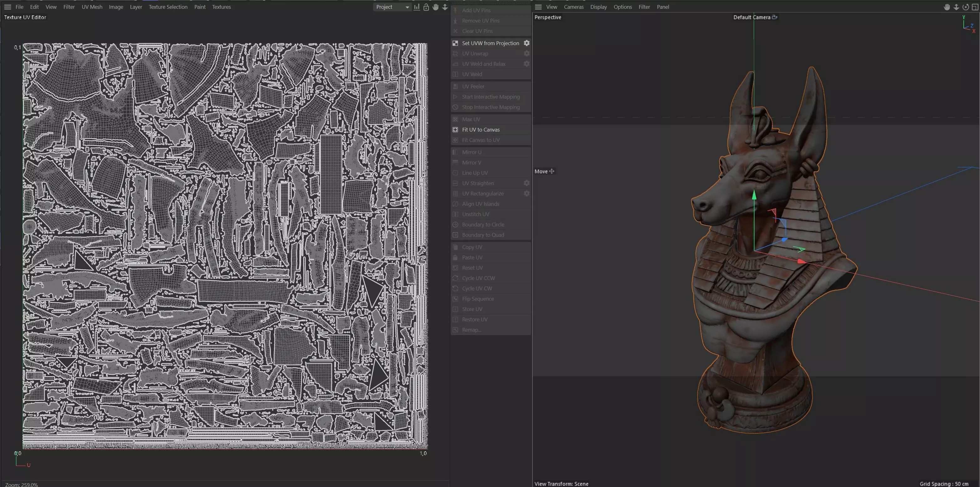This screenshot has width=980, height=487.
Task: Click the UV editor lock icon
Action: 426,7
